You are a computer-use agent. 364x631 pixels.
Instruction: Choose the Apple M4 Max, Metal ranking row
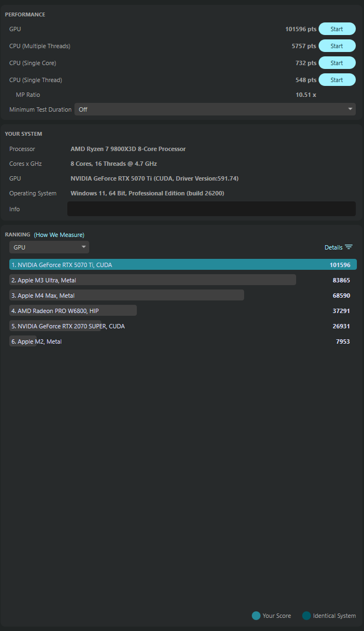[x=126, y=296]
